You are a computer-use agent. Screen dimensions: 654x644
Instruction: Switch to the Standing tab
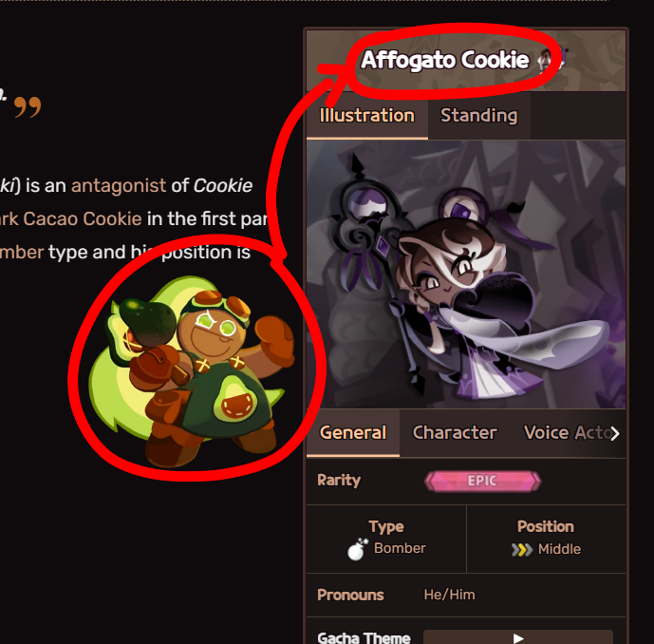478,115
